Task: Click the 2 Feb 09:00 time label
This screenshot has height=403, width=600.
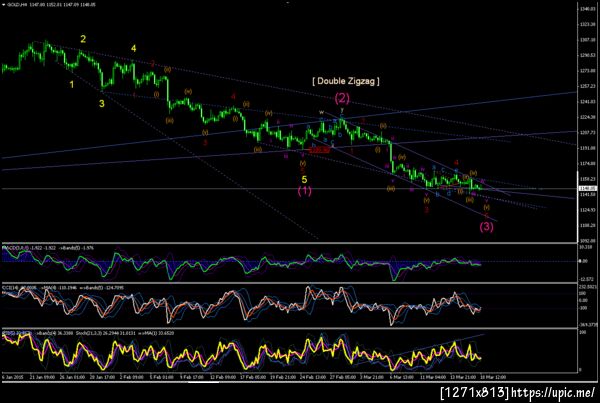Action: tap(132, 377)
